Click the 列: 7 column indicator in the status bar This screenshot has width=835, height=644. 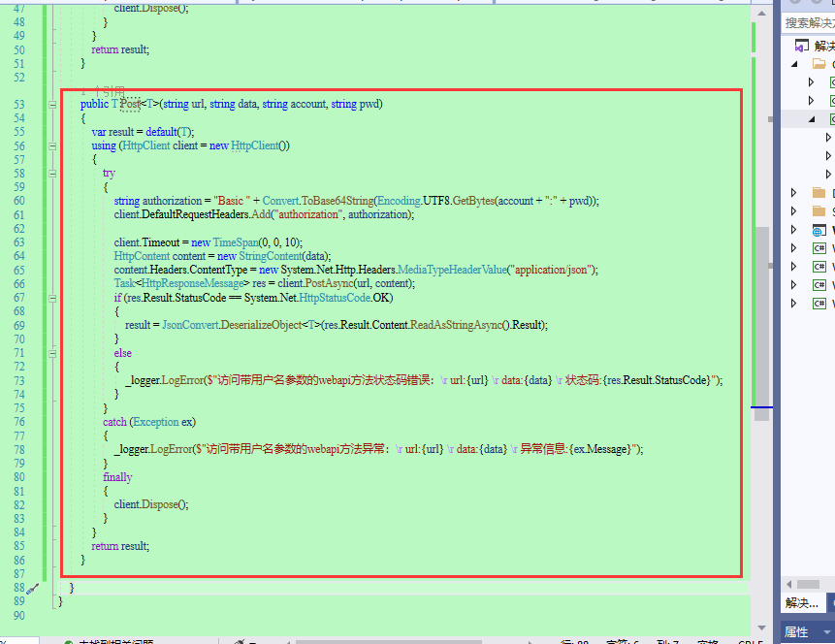667,640
